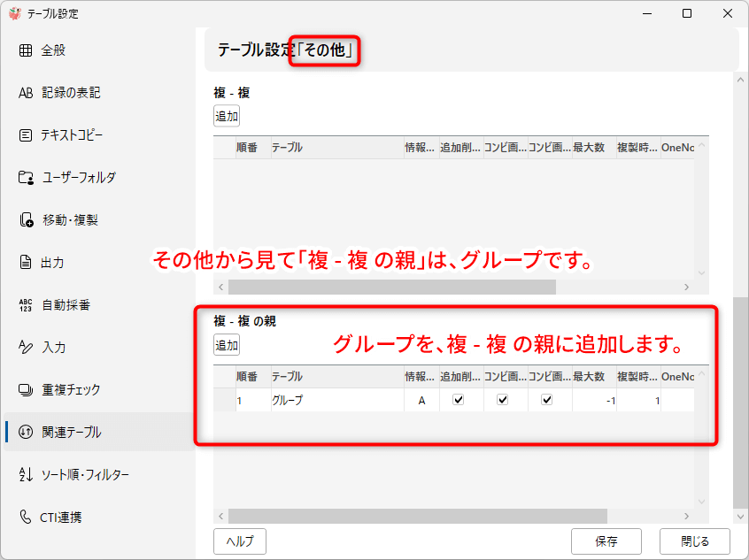Click the upper 複 - 複 table's horizontal scrollbar
The width and height of the screenshot is (749, 560).
pyautogui.click(x=391, y=287)
